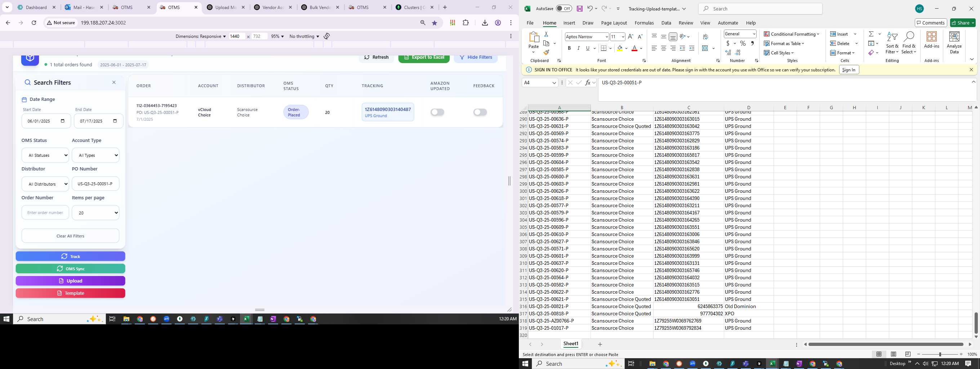
Task: Open DevTools No throttling dropdown
Action: point(304,36)
